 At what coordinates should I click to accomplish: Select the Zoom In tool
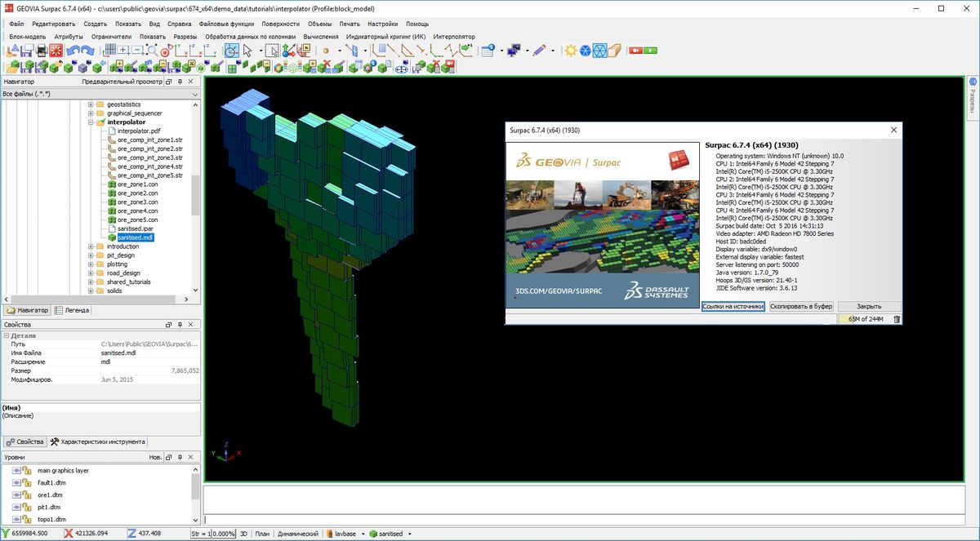(x=124, y=51)
